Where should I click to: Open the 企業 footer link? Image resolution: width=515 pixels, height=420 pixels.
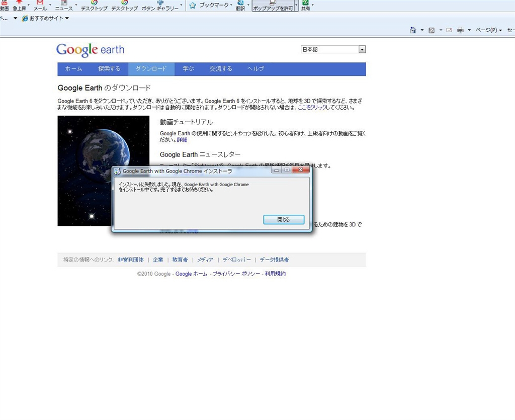tap(158, 260)
